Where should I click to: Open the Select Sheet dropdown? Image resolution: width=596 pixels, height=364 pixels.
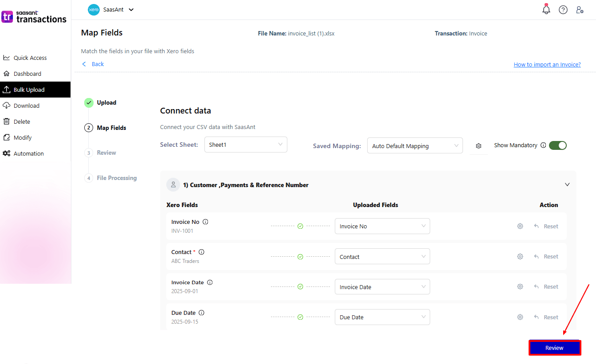point(246,145)
